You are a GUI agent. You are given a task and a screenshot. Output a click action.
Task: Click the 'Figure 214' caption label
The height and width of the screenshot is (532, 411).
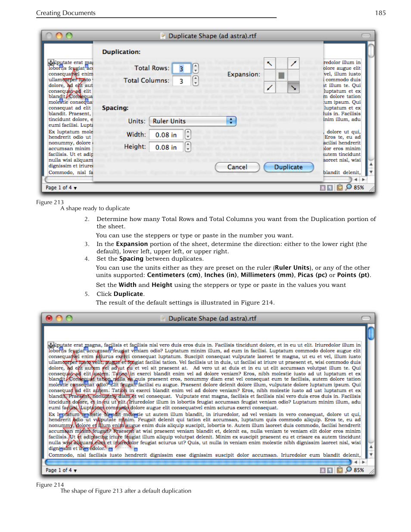50,485
